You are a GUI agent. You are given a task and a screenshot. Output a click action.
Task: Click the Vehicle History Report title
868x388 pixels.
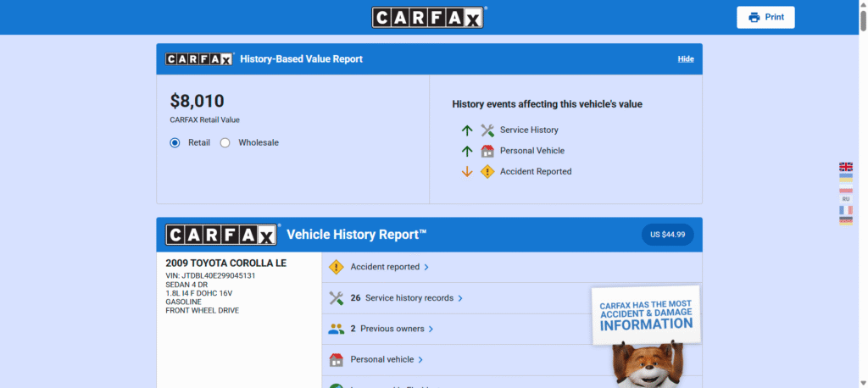[357, 235]
